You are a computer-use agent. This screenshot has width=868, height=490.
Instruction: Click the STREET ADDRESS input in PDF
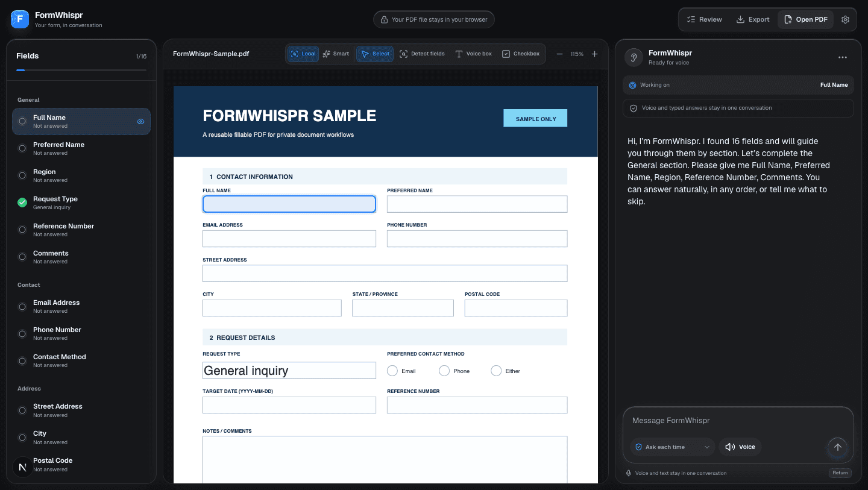[385, 273]
